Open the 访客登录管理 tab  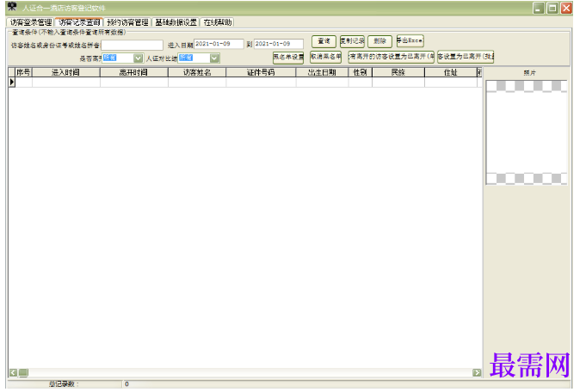(31, 22)
